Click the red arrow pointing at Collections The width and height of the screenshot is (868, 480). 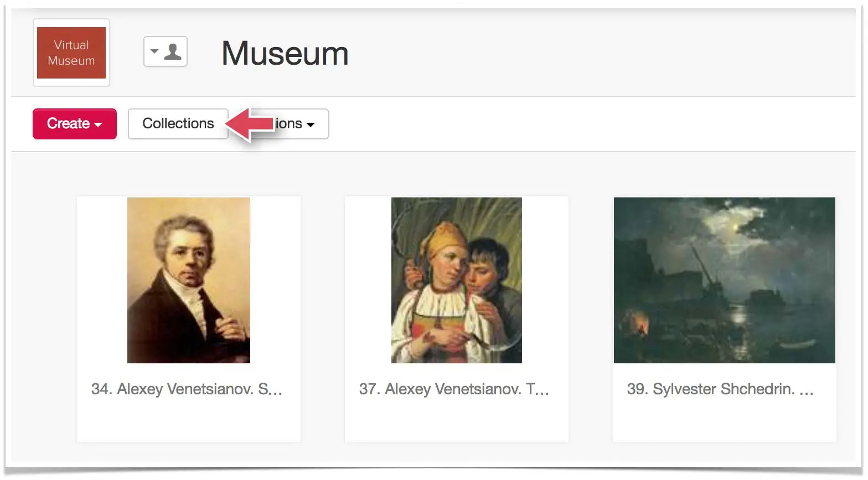[x=250, y=124]
